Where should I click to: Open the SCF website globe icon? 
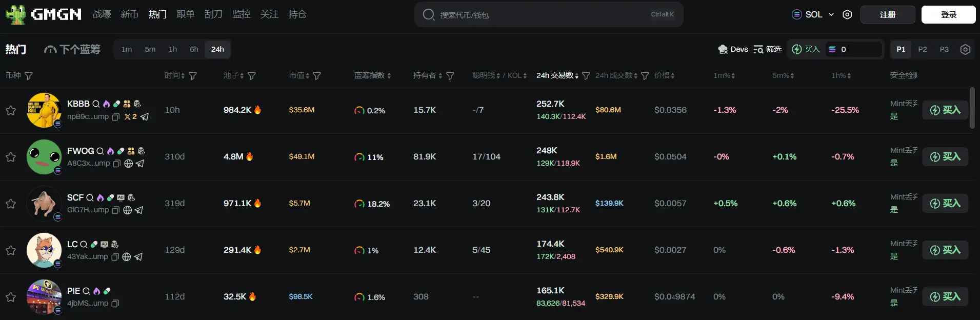click(128, 210)
